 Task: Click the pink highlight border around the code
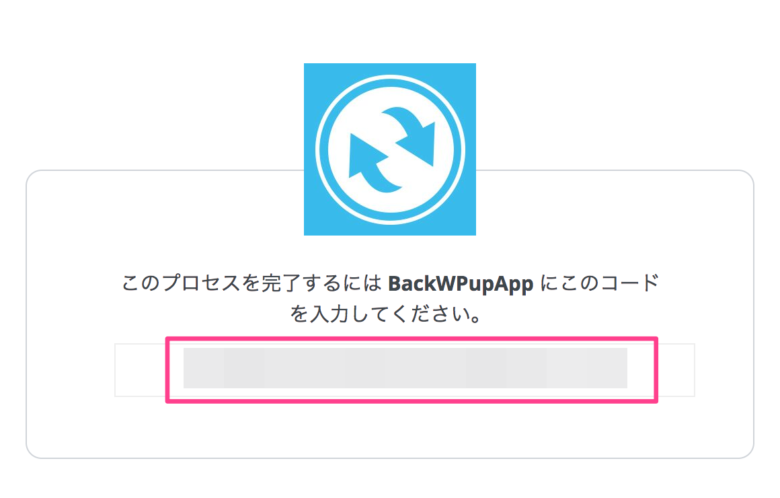411,339
